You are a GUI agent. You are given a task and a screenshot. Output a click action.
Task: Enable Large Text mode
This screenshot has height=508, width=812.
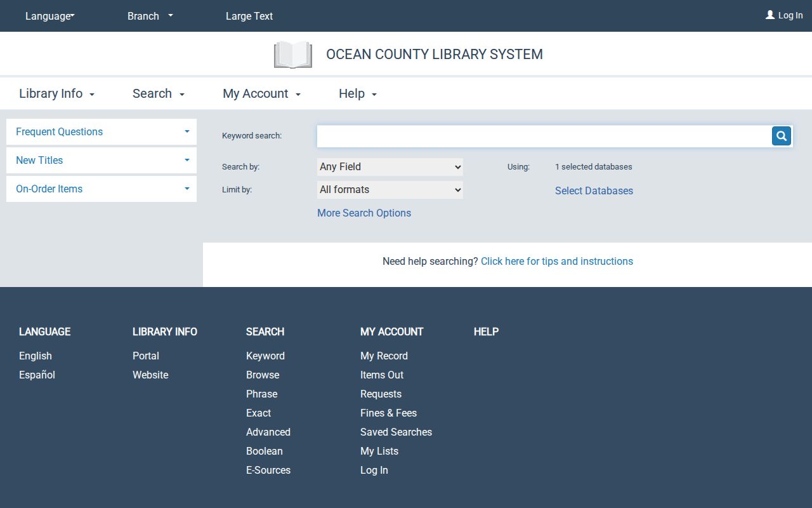pyautogui.click(x=249, y=16)
